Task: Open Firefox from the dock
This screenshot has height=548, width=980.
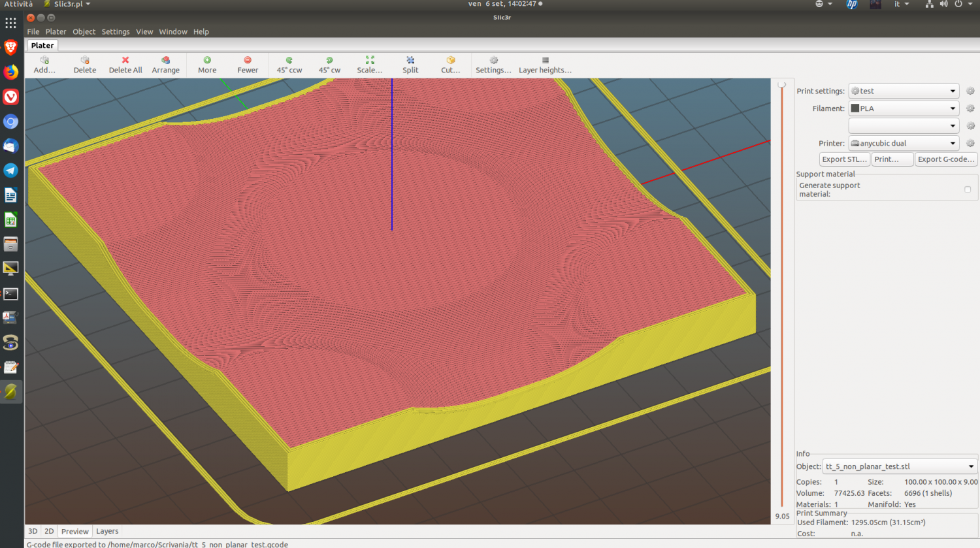Action: tap(10, 72)
